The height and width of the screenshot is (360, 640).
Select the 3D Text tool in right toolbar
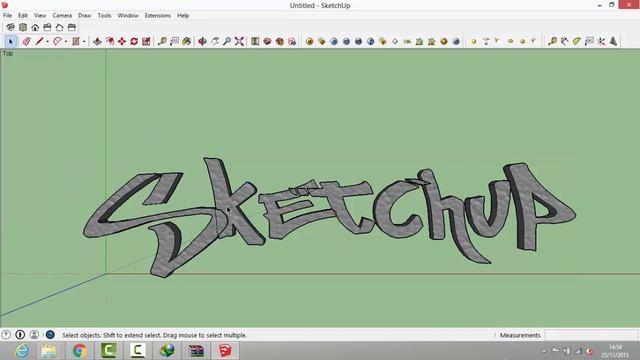point(613,41)
